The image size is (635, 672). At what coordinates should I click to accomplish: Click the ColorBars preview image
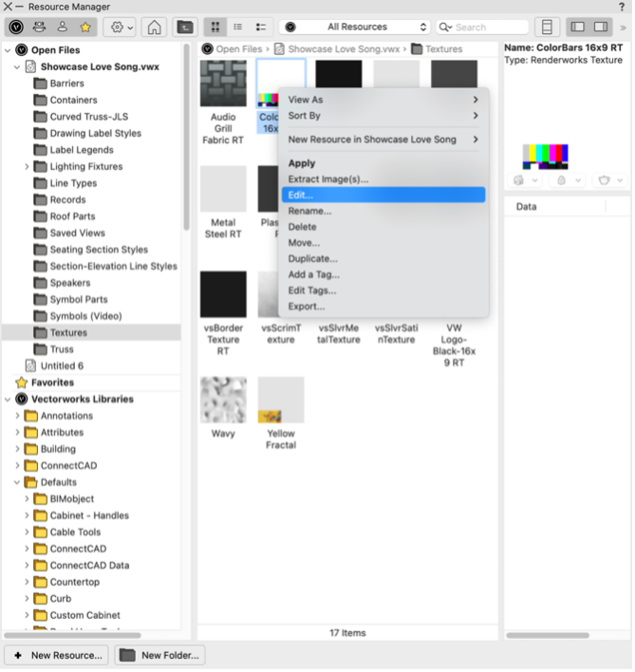coord(546,156)
